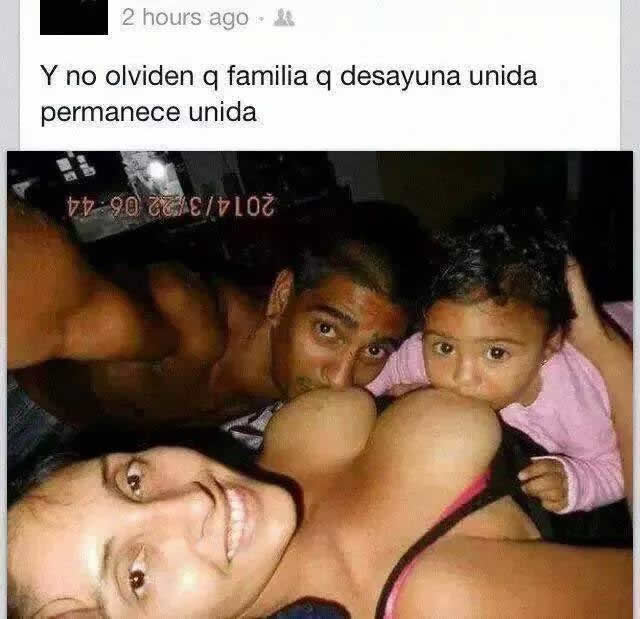The width and height of the screenshot is (640, 619).
Task: Select the caption starting "Y no olviden"
Action: click(289, 94)
